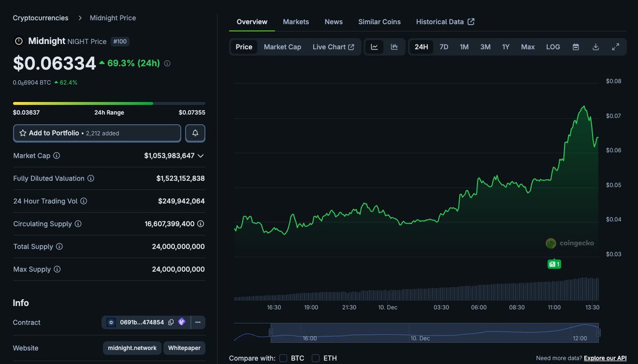Click the info icon beside 24h percentage
The height and width of the screenshot is (364, 638).
(x=167, y=63)
